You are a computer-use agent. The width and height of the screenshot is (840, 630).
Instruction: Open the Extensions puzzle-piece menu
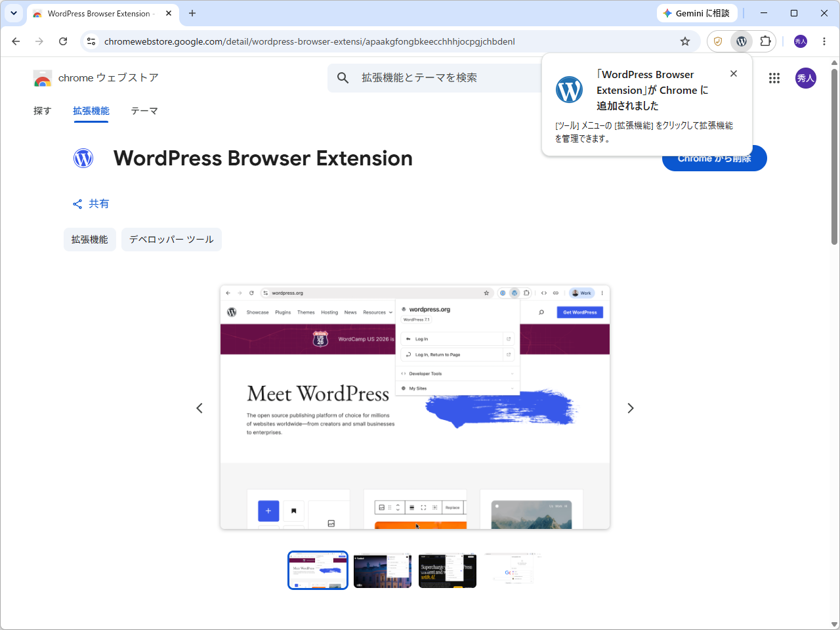coord(765,41)
